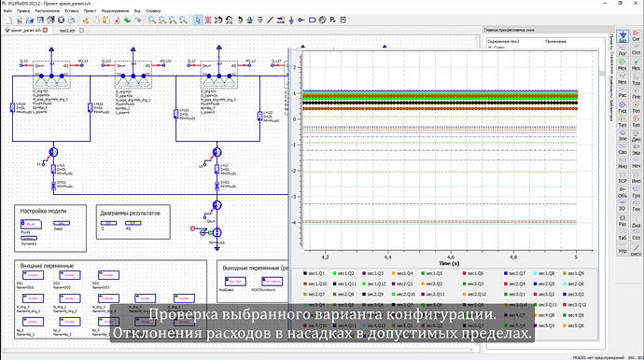The image size is (644, 360).
Task: Open the Рас component category
Action: pos(623,92)
